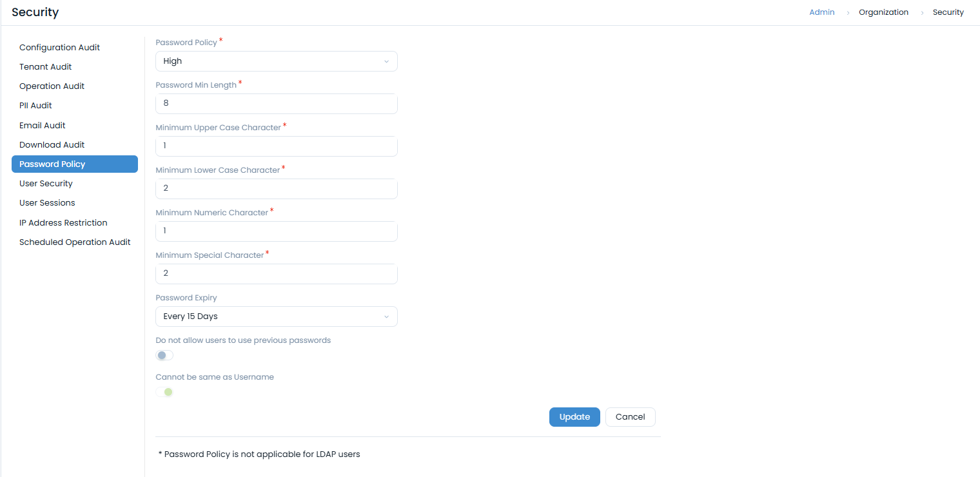Open User Security settings
Screen dimensions: 980x477
[46, 184]
